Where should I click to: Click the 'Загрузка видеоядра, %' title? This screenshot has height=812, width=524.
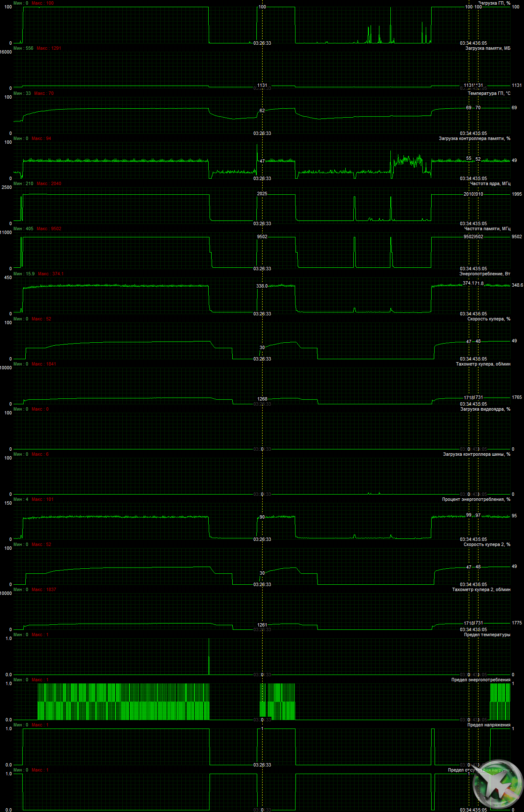(x=485, y=409)
